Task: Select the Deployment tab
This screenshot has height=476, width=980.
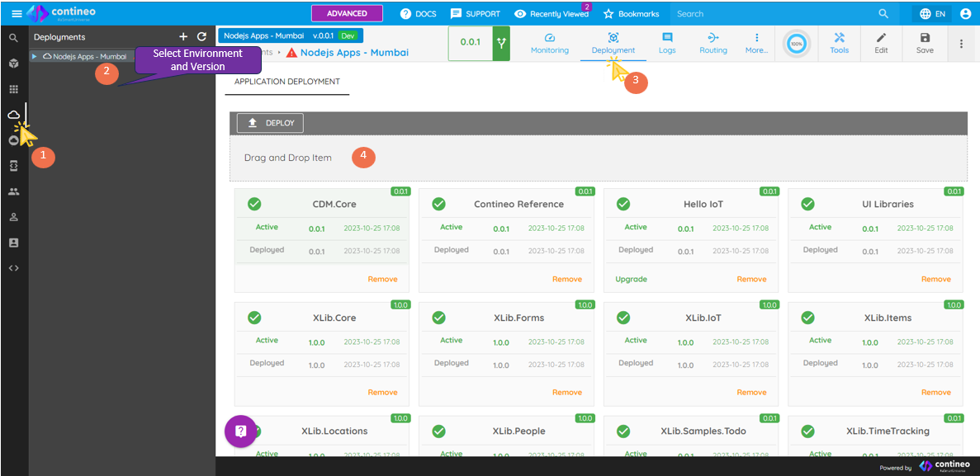Action: coord(613,43)
